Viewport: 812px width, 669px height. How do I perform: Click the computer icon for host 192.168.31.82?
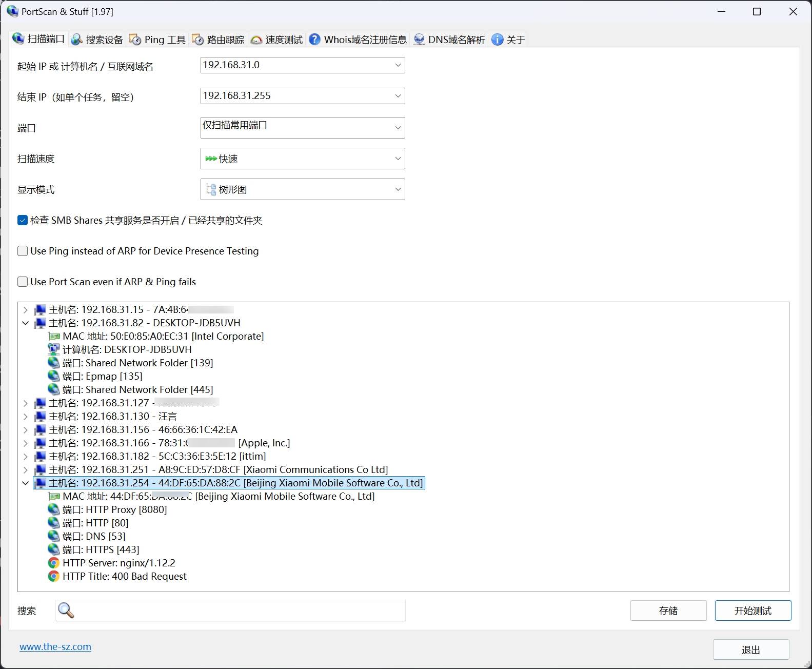click(40, 323)
